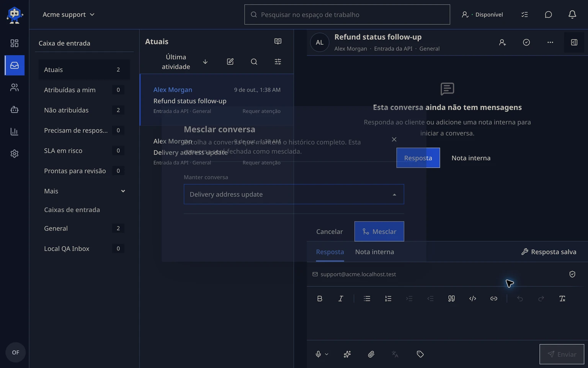
Task: Mark conversation resolved with check icon
Action: 526,43
